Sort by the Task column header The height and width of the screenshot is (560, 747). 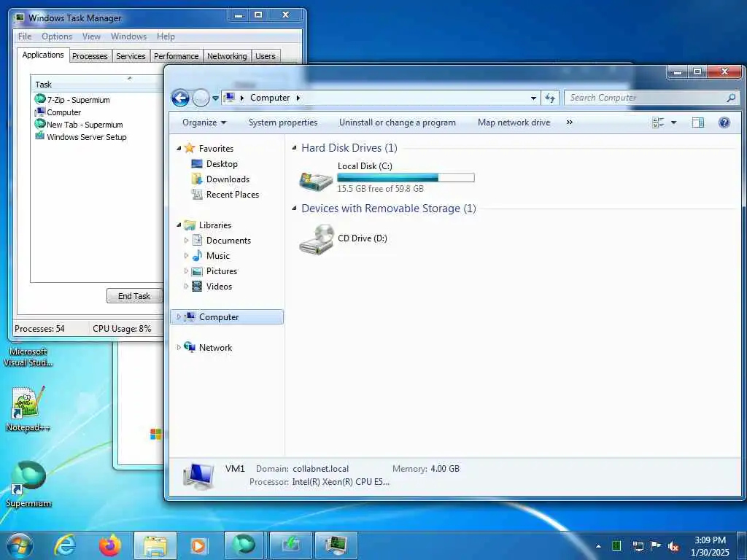coord(97,85)
